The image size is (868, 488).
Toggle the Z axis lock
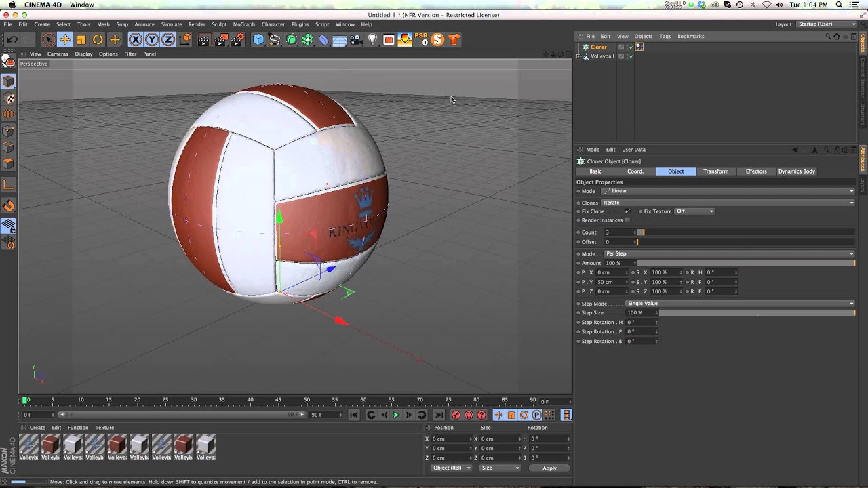[x=168, y=40]
